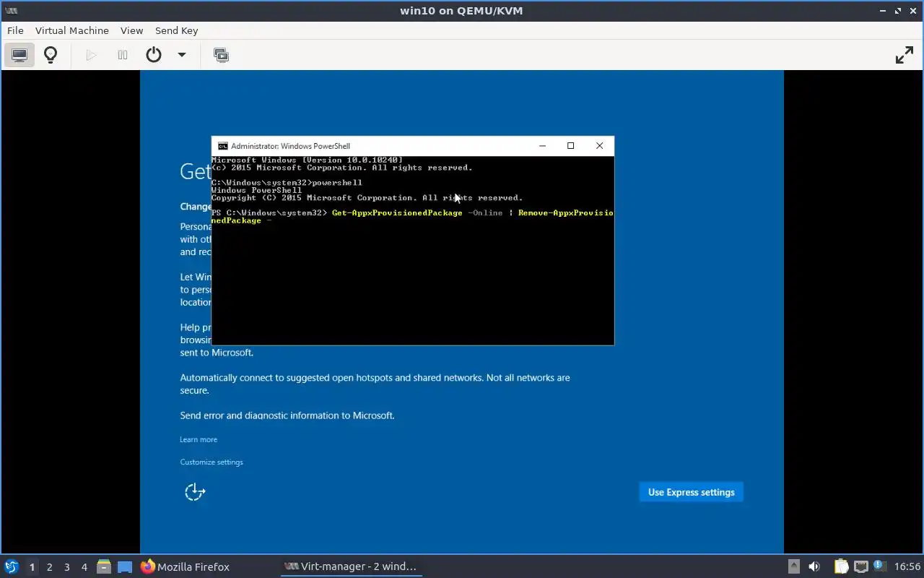Shut down the VM with the power button
Viewport: 924px width, 578px height.
154,55
